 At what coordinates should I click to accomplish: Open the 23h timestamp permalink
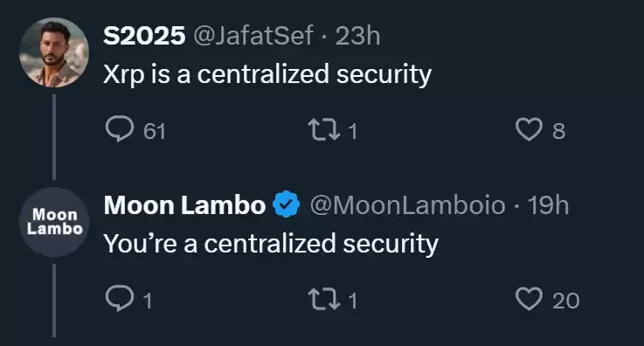point(357,35)
